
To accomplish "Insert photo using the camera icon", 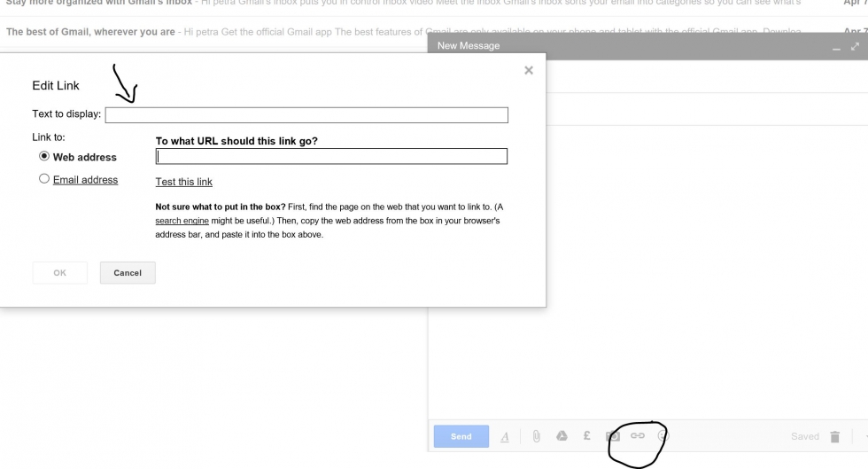I will coord(612,436).
